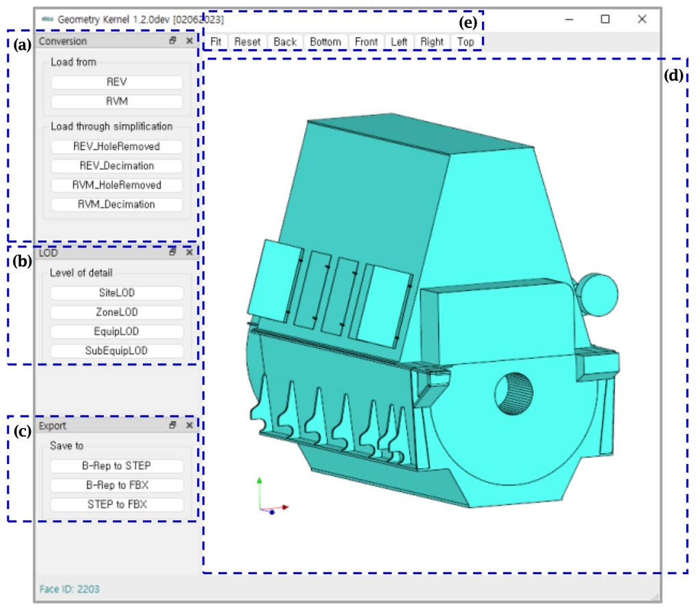The height and width of the screenshot is (609, 700).
Task: Click the 'Save to' group label
Action: [66, 446]
